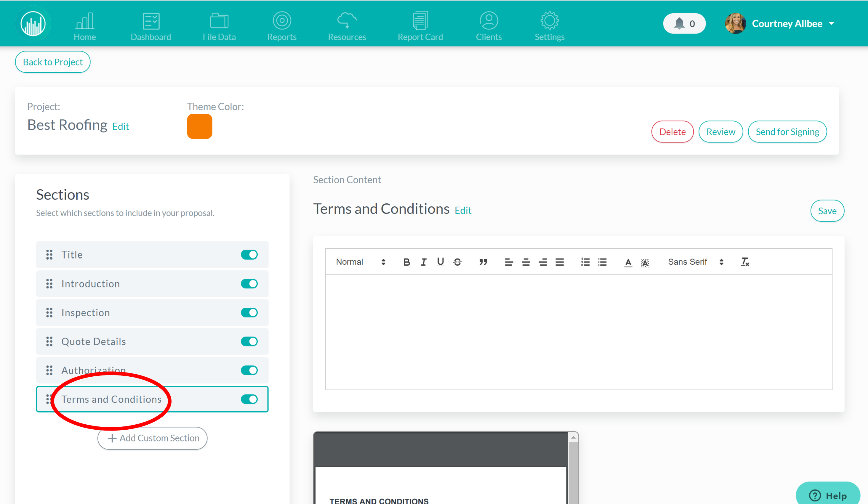Screen dimensions: 868x504
Task: Toggle strikethrough formatting
Action: 457,262
